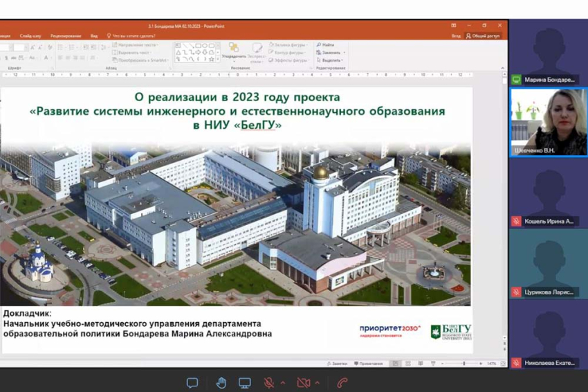Click the Arrange (Упорядочить) icon

click(234, 52)
